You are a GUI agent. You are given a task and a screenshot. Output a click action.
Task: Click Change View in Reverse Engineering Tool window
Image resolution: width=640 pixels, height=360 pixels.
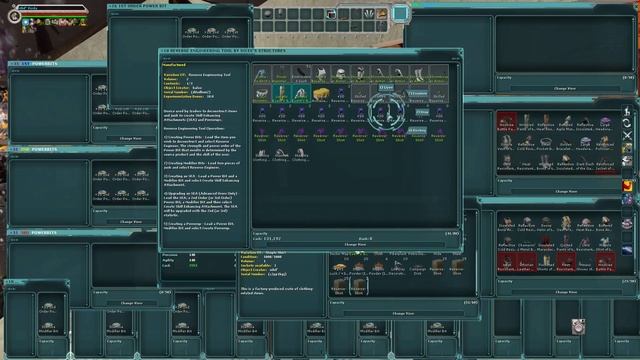[x=355, y=244]
